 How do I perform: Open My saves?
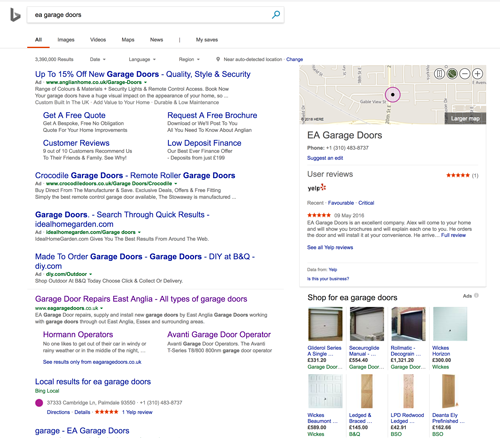tap(207, 40)
